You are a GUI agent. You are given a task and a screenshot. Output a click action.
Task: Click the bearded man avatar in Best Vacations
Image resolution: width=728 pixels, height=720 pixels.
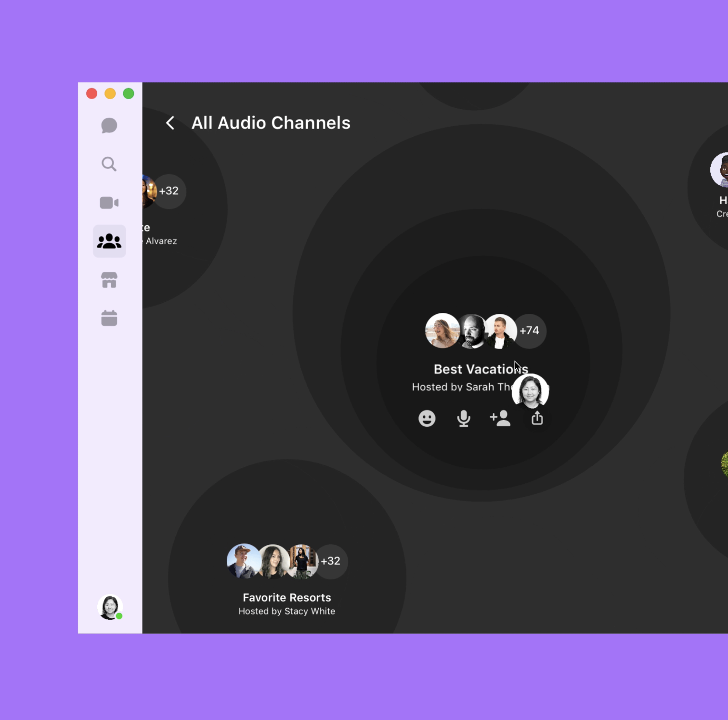tap(472, 331)
